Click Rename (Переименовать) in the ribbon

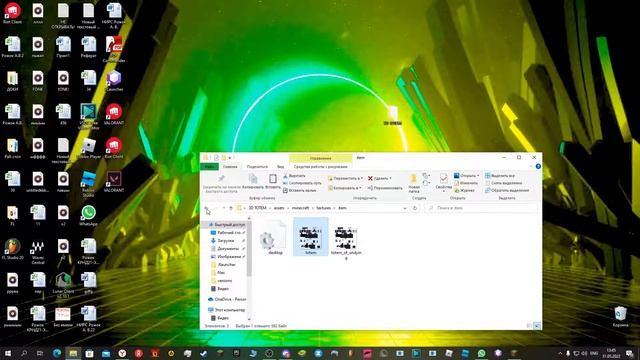(384, 188)
